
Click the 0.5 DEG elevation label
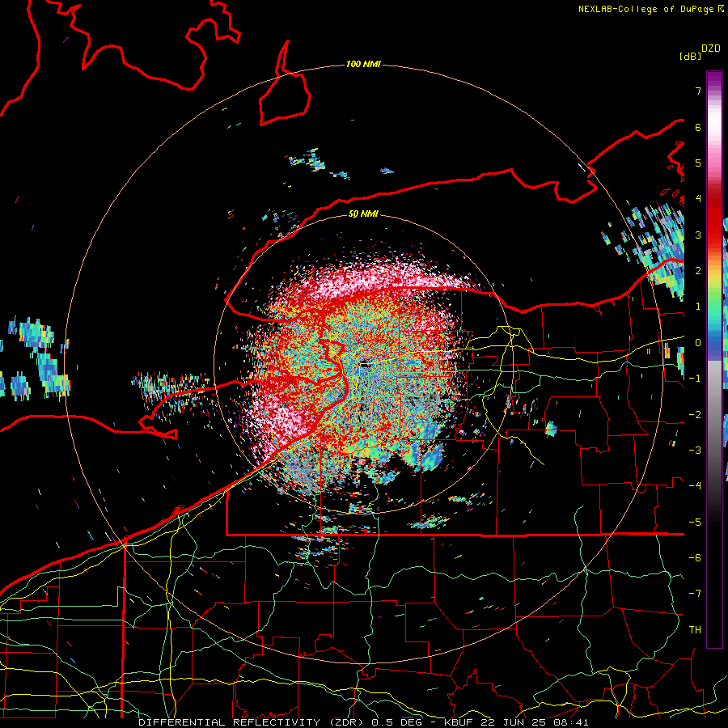click(397, 722)
